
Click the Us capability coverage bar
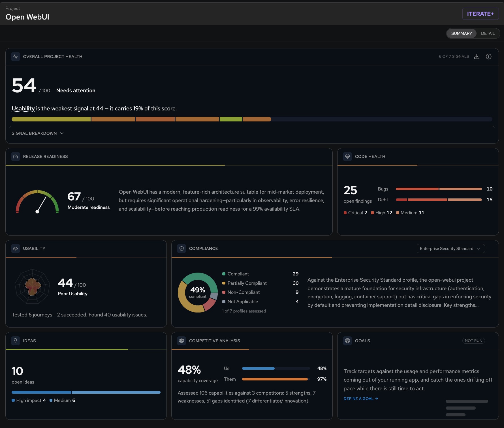276,369
